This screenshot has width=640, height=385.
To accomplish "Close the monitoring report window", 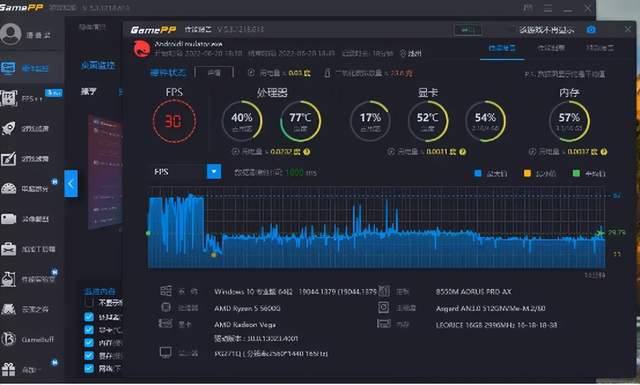I will pyautogui.click(x=627, y=29).
